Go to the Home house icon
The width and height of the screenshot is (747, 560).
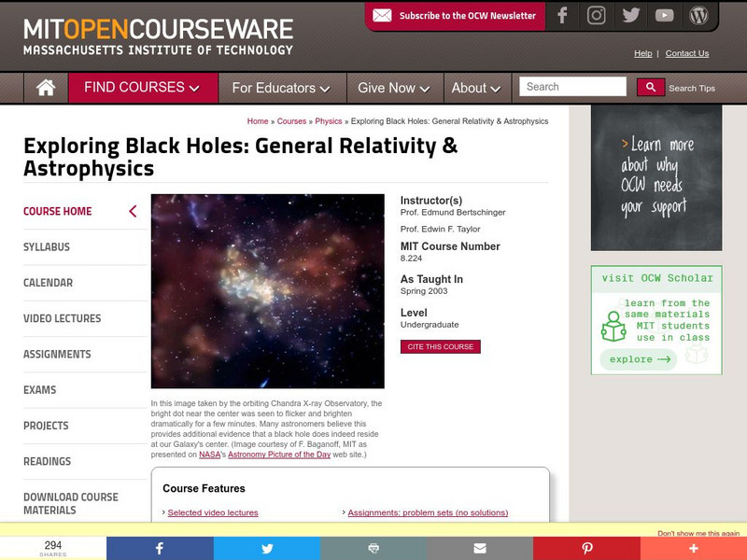(x=46, y=88)
